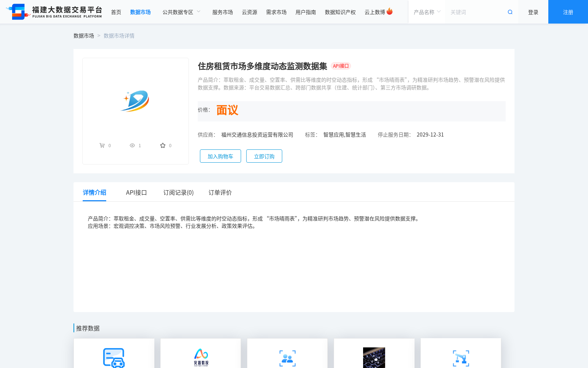Image resolution: width=588 pixels, height=368 pixels.
Task: Click the 面议 price text
Action: coord(227,110)
